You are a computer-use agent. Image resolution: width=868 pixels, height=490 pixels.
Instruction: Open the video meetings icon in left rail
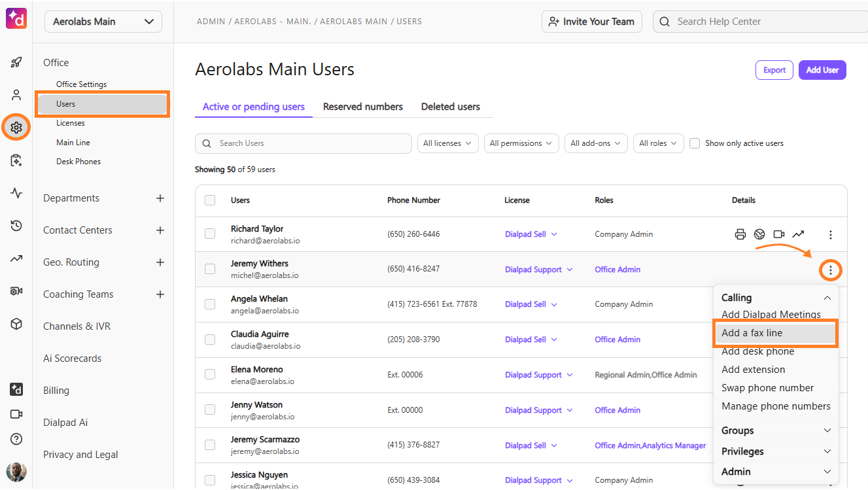(x=16, y=414)
